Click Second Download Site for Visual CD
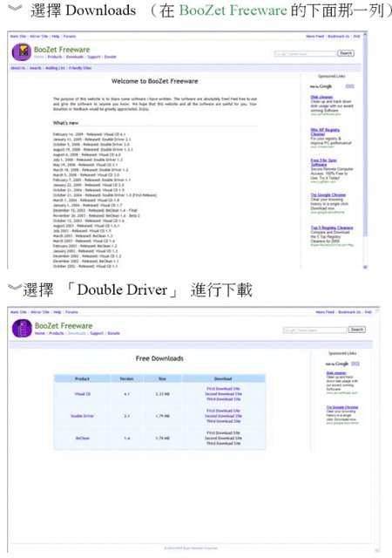This screenshot has height=558, width=392. (223, 394)
